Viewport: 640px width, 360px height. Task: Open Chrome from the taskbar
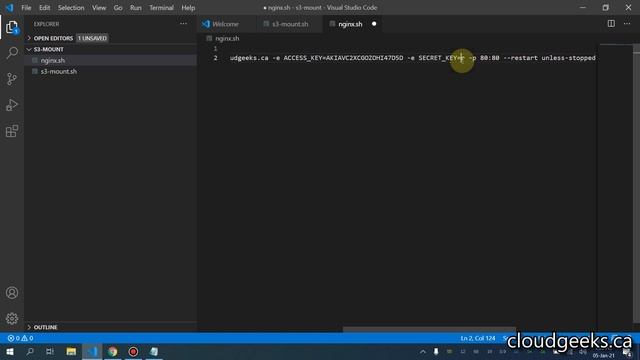tap(113, 351)
